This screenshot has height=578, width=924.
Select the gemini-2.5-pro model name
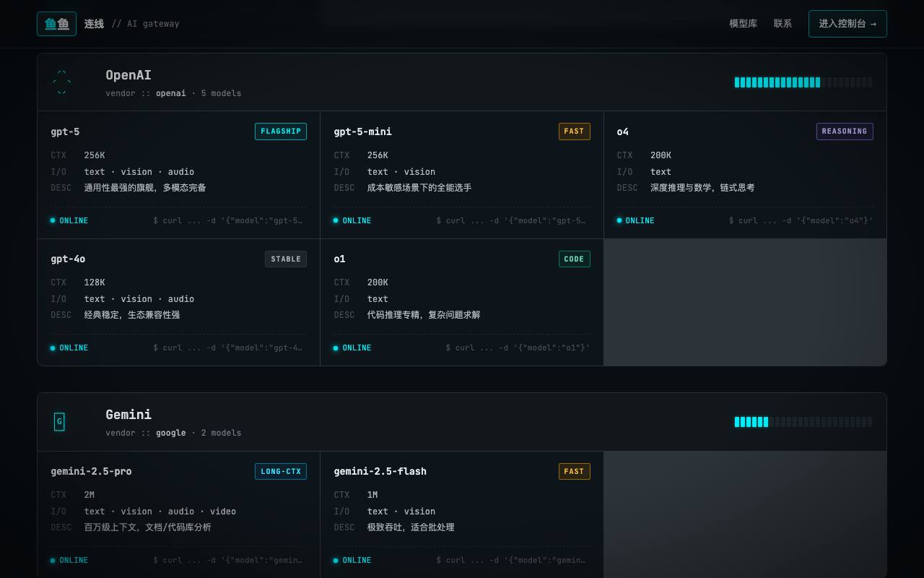click(x=91, y=471)
